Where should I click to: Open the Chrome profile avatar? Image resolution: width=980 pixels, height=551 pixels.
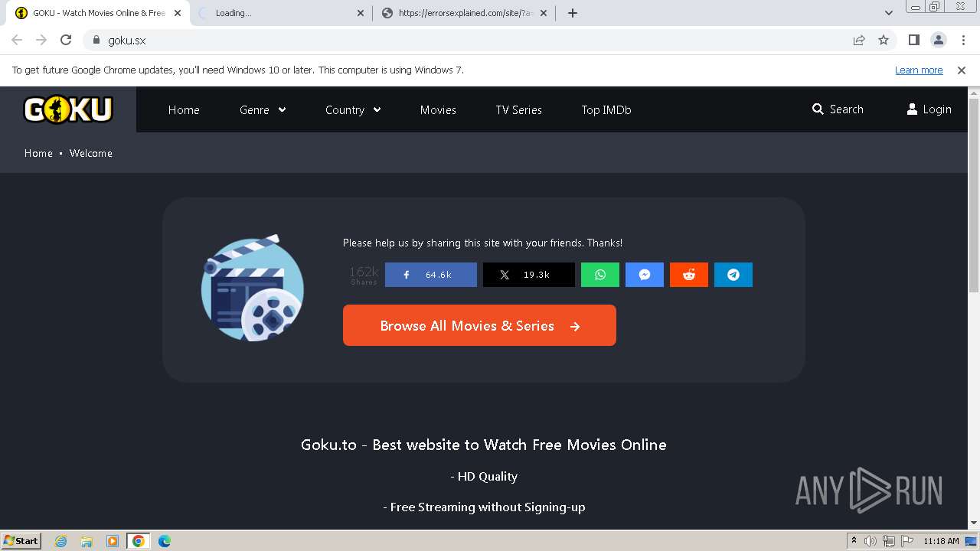tap(938, 41)
